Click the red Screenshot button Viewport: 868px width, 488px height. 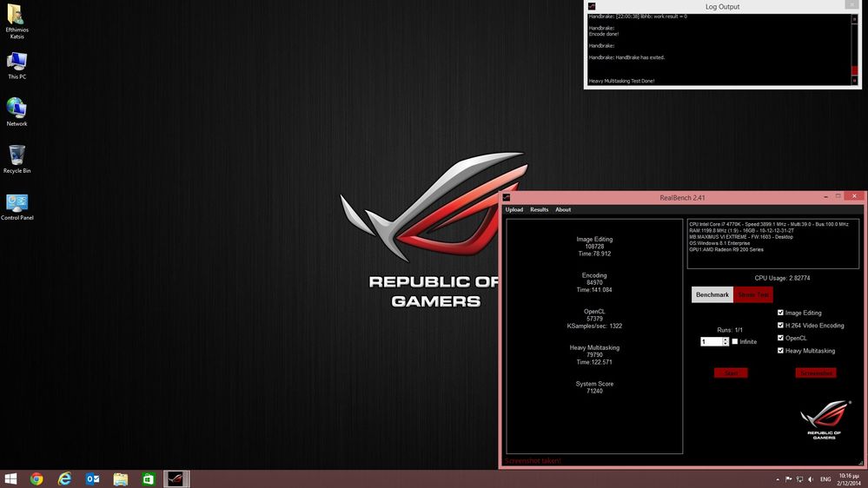point(816,373)
